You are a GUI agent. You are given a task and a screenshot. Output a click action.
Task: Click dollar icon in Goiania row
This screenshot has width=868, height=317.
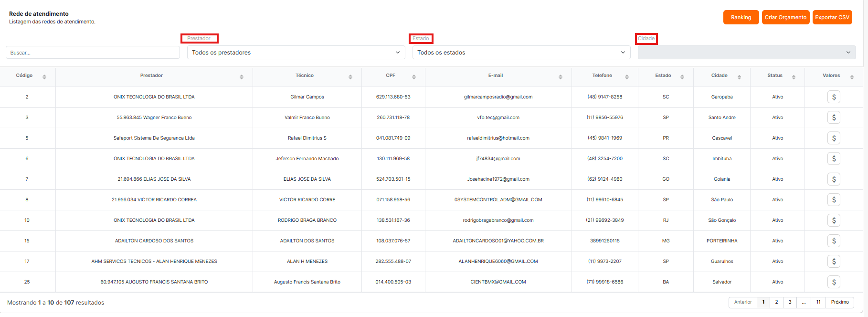coord(834,179)
